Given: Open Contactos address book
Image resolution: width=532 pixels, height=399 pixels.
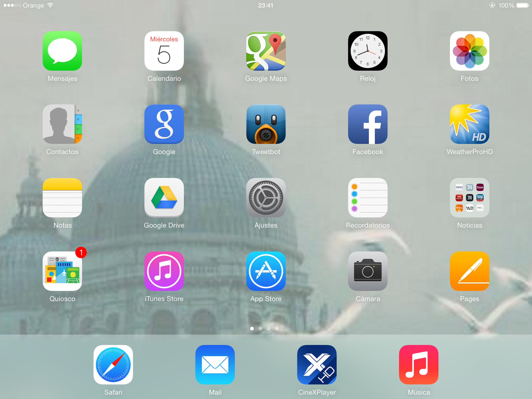Looking at the screenshot, I should (62, 124).
